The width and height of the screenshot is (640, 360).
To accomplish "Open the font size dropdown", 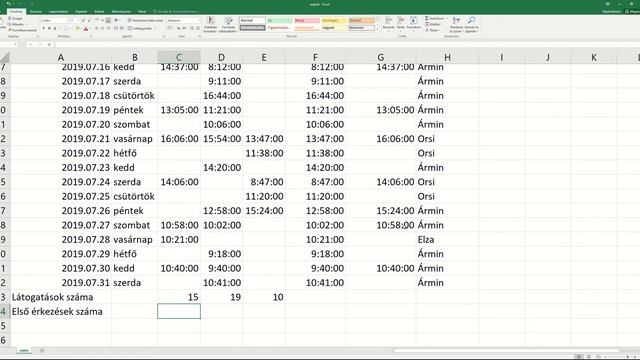I will pos(78,20).
